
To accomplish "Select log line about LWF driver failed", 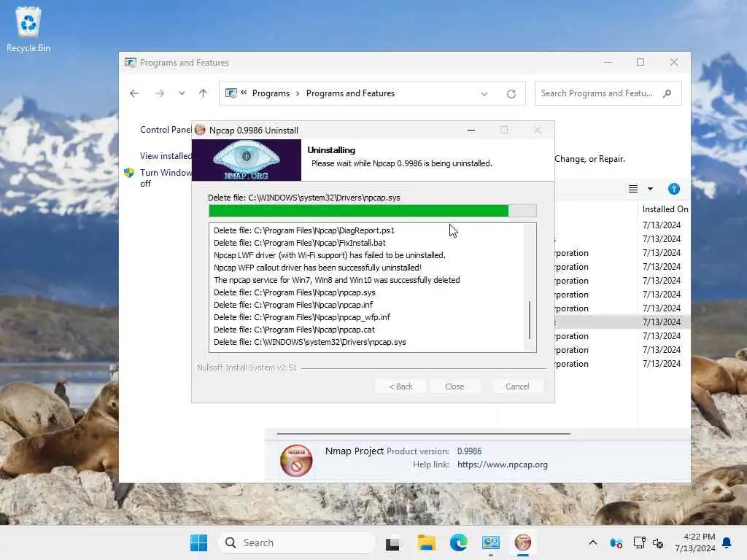I will pos(329,255).
